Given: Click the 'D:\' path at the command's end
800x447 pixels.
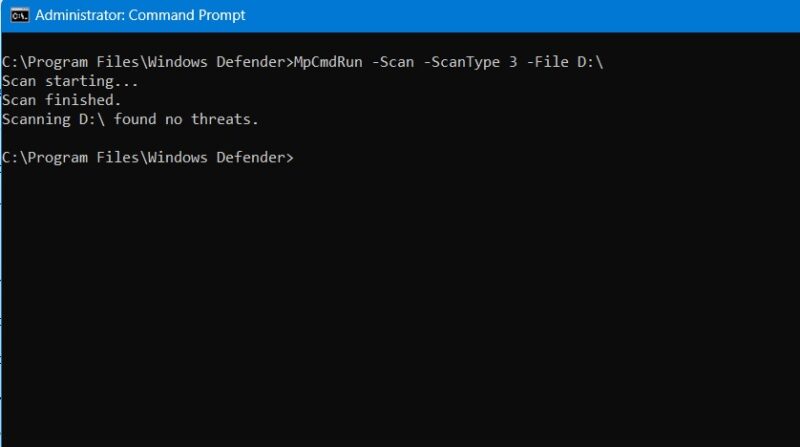Looking at the screenshot, I should [590, 62].
